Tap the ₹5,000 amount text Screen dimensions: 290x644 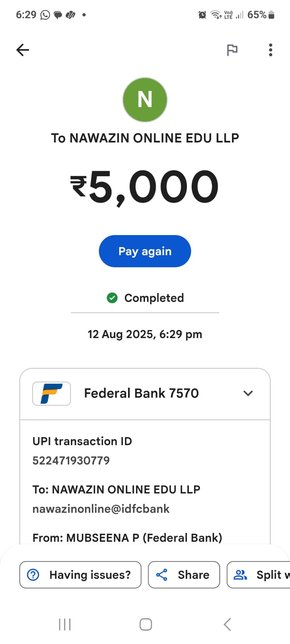145,187
